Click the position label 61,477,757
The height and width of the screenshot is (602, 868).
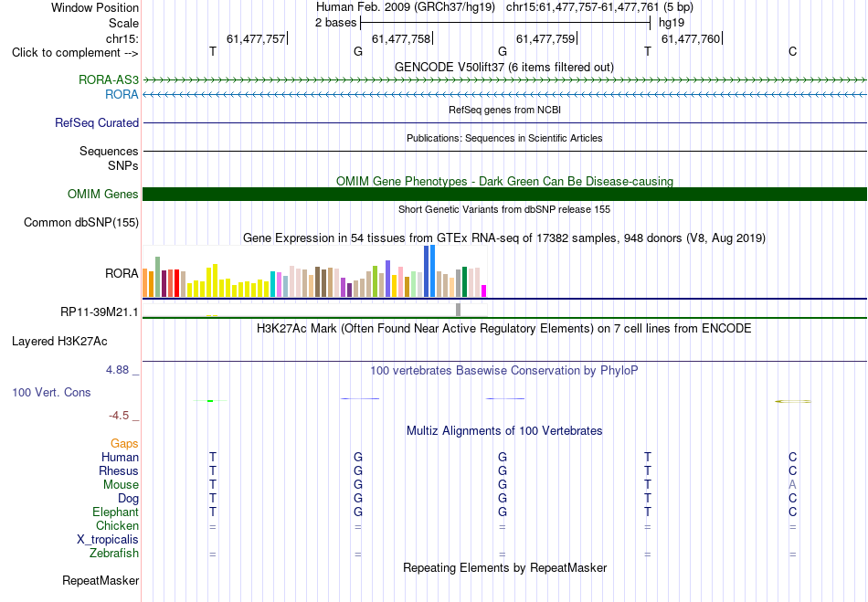coord(256,38)
